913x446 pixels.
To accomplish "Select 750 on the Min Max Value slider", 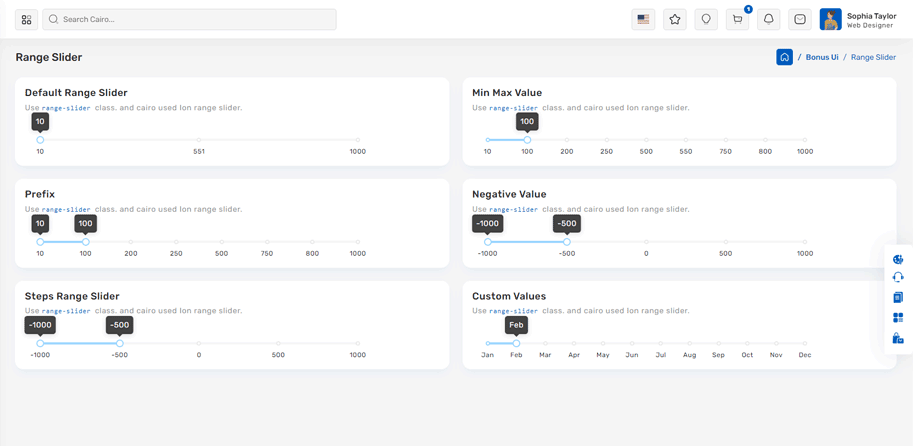I will point(725,141).
